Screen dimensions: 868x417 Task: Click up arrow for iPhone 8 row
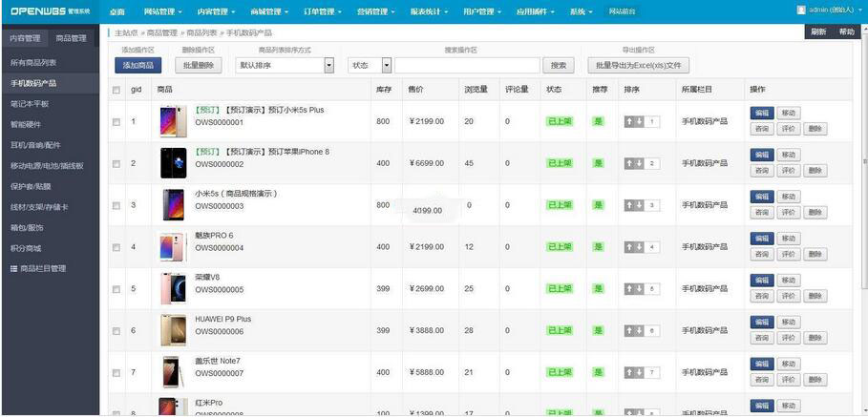click(629, 163)
